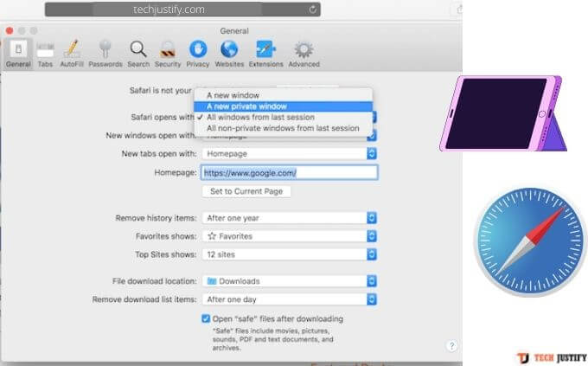The image size is (588, 366).
Task: Expand the Top Sites shows dropdown
Action: [x=289, y=254]
